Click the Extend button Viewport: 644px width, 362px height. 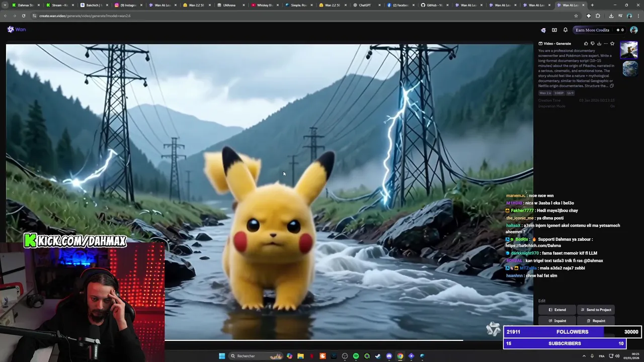tap(557, 310)
